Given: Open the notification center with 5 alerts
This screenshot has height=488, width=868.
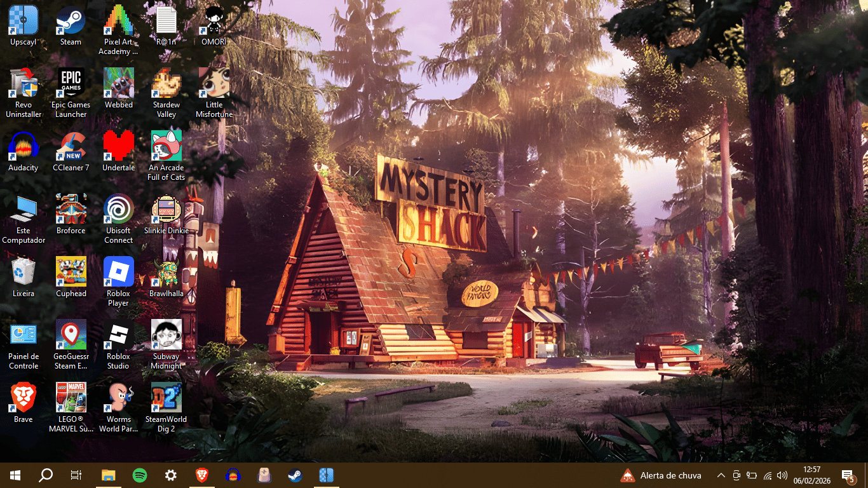Looking at the screenshot, I should point(848,475).
